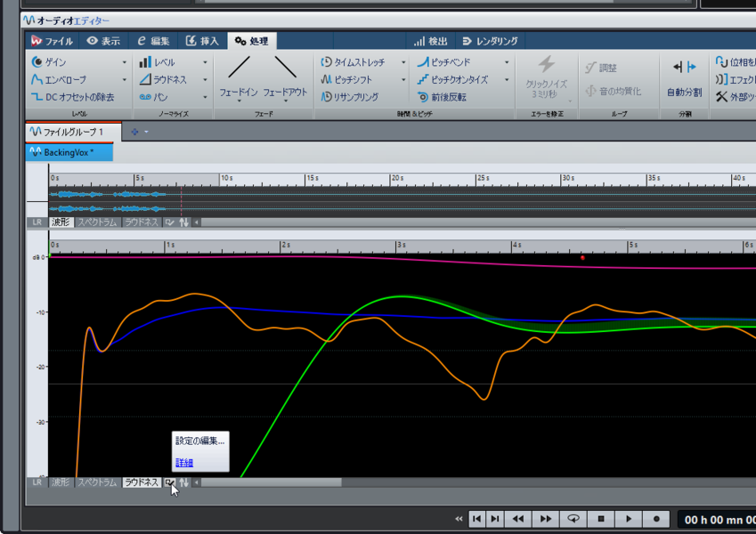Open the パン normalizer tool
The image size is (756, 534).
(x=153, y=97)
